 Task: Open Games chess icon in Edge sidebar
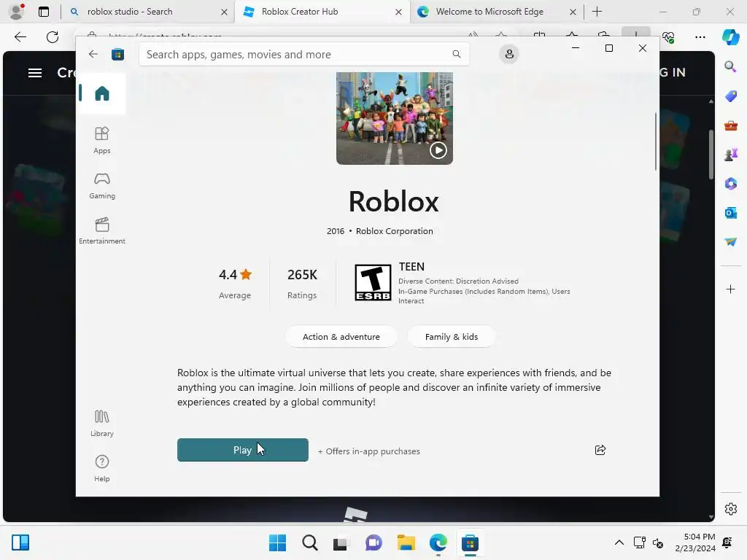click(x=730, y=155)
